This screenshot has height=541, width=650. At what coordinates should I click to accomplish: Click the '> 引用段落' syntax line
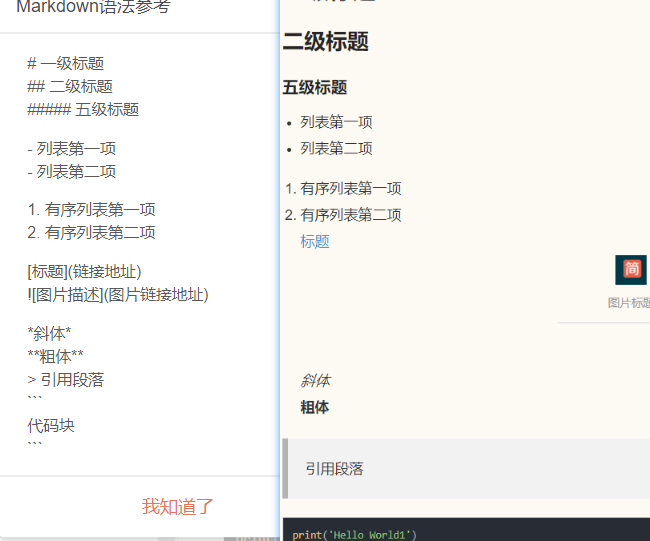click(x=65, y=379)
